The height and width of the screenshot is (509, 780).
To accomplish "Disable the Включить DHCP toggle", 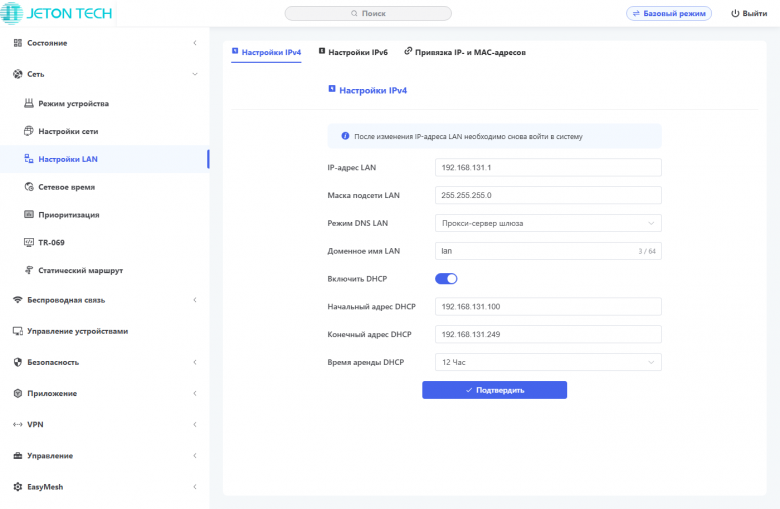I will click(x=446, y=279).
